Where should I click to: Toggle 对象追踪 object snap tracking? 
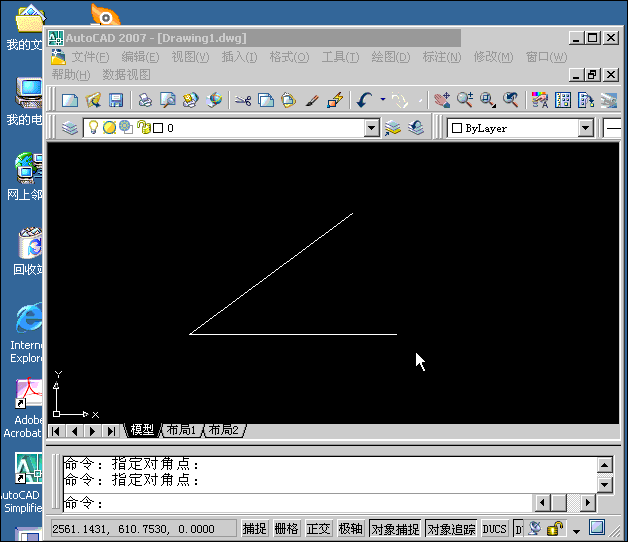[x=451, y=529]
